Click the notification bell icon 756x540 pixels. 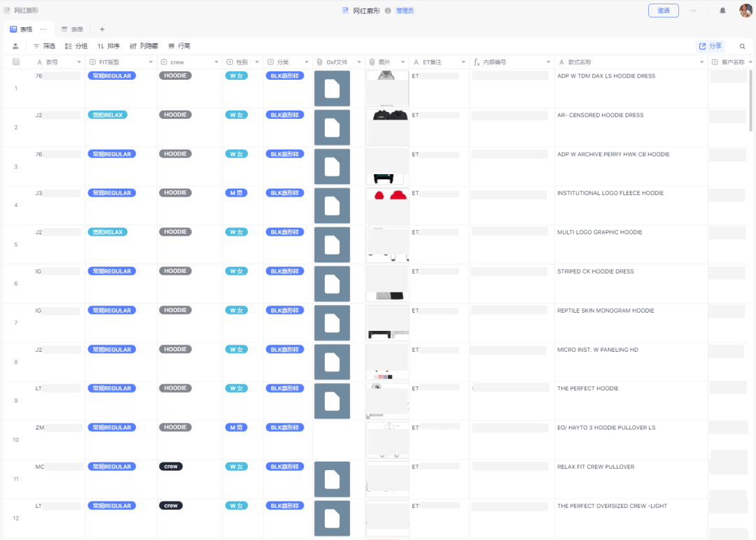click(x=722, y=10)
